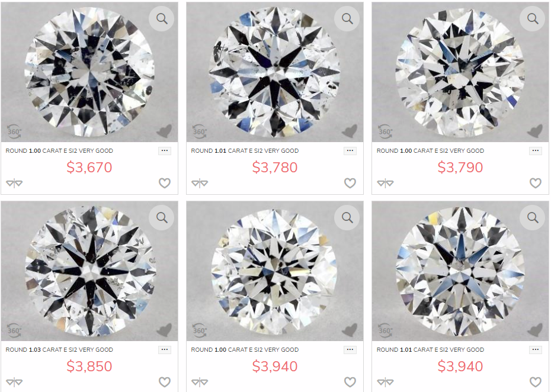Image resolution: width=551 pixels, height=392 pixels.
Task: Click the magnifier icon on the $3,670 diamond
Action: pyautogui.click(x=162, y=18)
